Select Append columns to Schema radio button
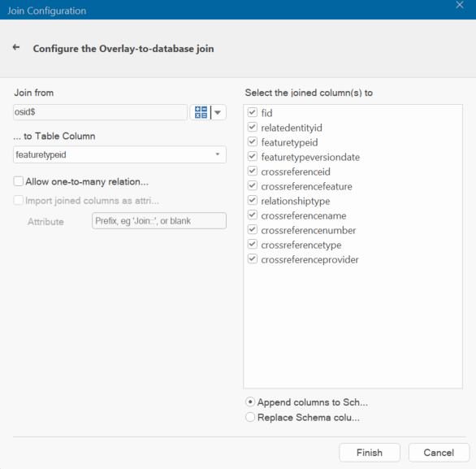 click(x=250, y=402)
